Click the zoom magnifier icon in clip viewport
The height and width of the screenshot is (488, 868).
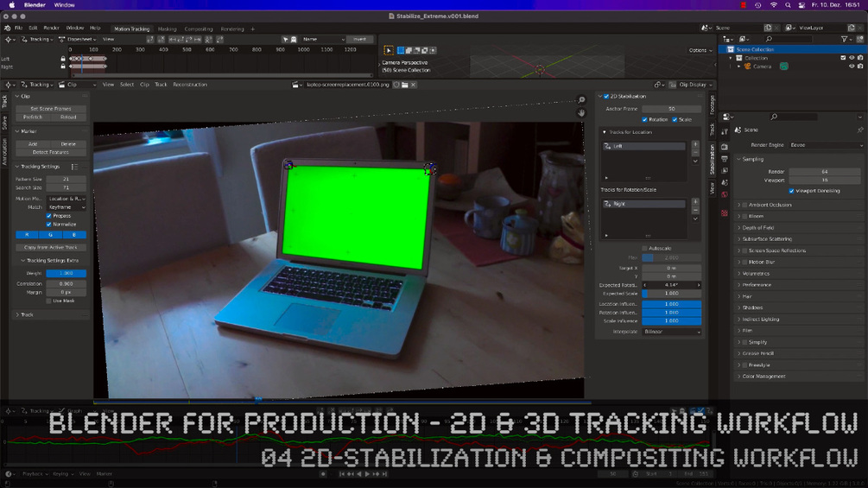click(581, 100)
